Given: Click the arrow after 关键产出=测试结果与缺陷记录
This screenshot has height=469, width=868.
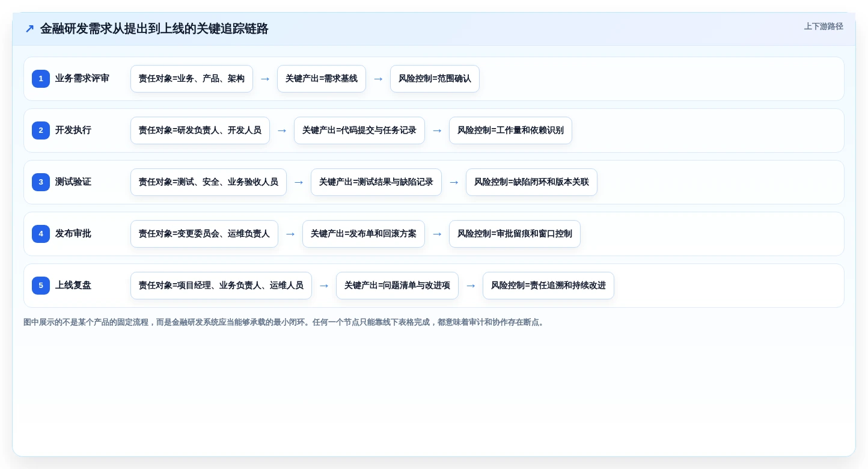Looking at the screenshot, I should (454, 182).
